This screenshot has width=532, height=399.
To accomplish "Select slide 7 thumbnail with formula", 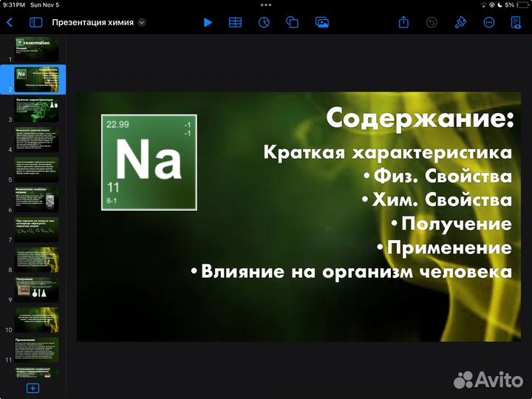I will (37, 230).
